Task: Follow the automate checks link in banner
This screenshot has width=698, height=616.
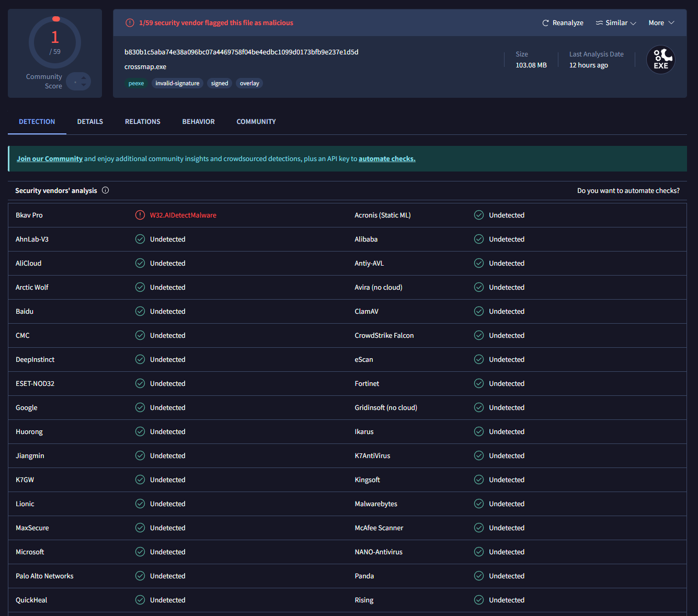Action: [x=387, y=159]
